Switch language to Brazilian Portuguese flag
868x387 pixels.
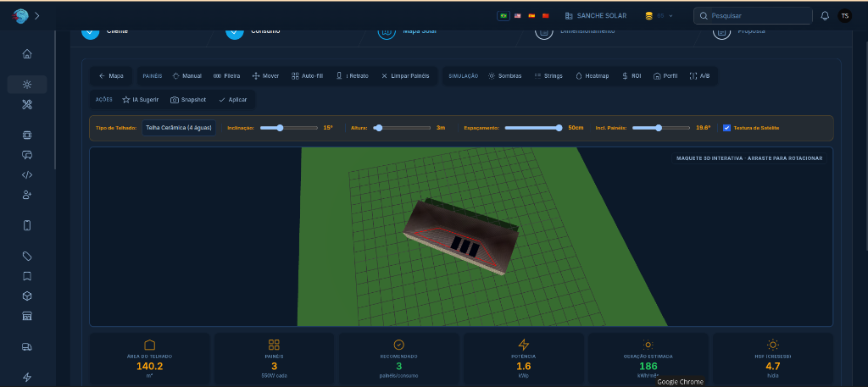504,16
